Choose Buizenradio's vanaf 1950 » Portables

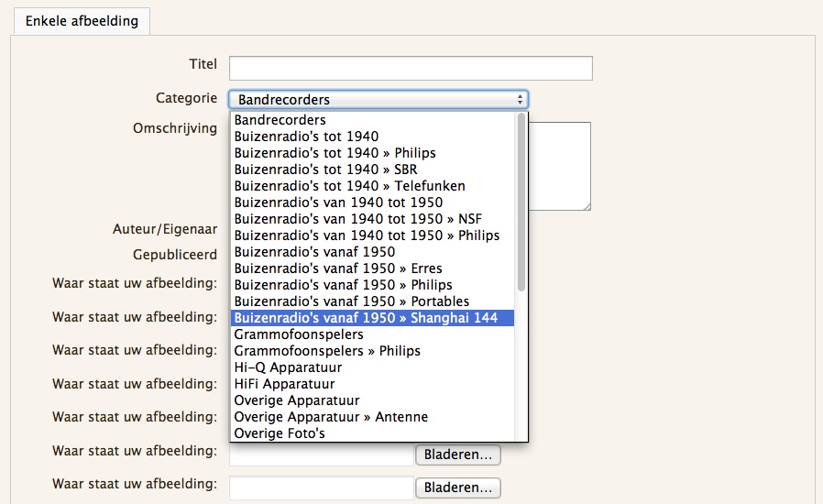pyautogui.click(x=351, y=301)
